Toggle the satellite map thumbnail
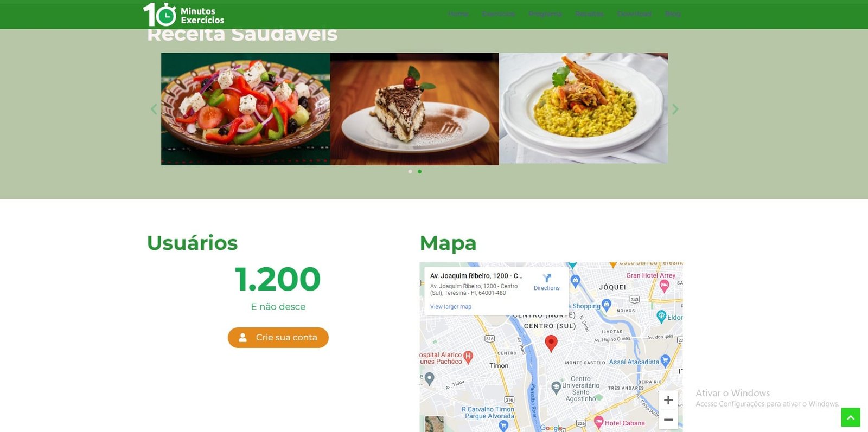Screen dimensions: 868x432 click(434, 424)
